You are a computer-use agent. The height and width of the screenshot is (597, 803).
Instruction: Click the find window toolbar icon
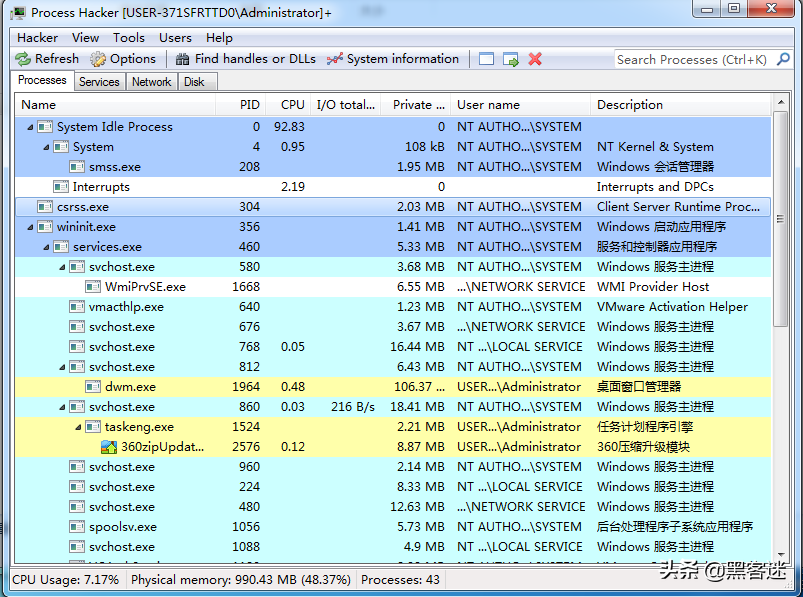tap(487, 59)
